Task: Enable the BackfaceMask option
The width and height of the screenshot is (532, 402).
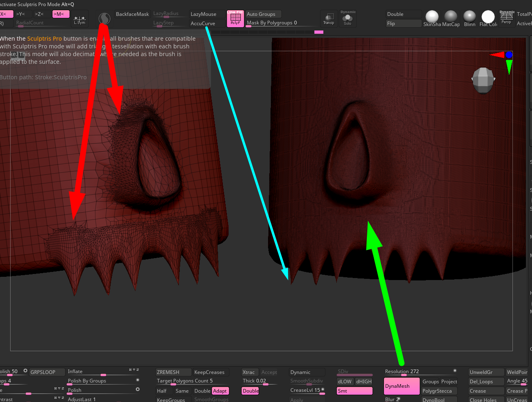Action: pyautogui.click(x=132, y=14)
